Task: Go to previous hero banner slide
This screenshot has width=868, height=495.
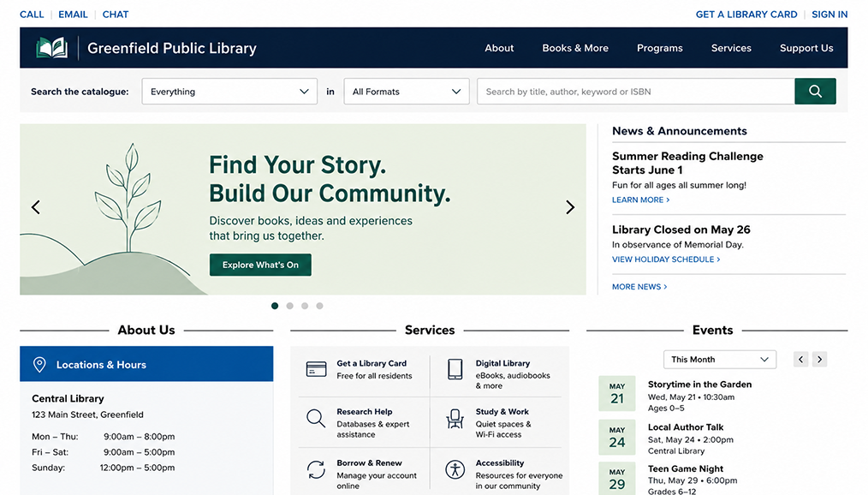Action: [36, 207]
